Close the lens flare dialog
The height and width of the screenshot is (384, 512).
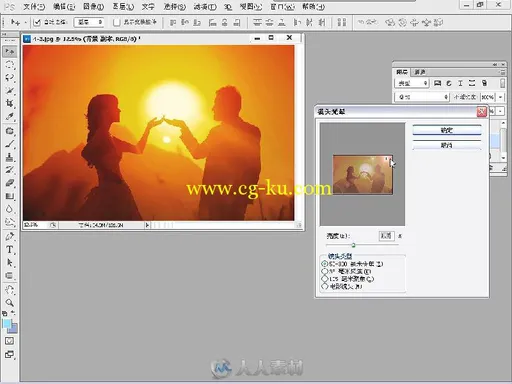point(481,112)
